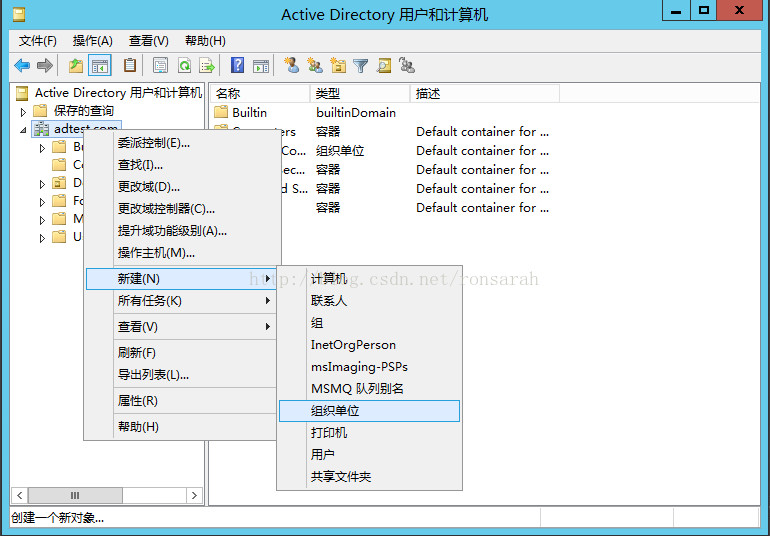Sort by the 名称 column header
This screenshot has width=770, height=536.
click(260, 93)
